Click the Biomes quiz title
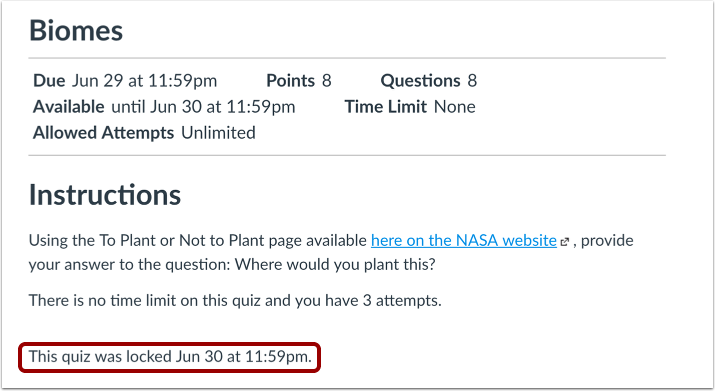 point(76,31)
